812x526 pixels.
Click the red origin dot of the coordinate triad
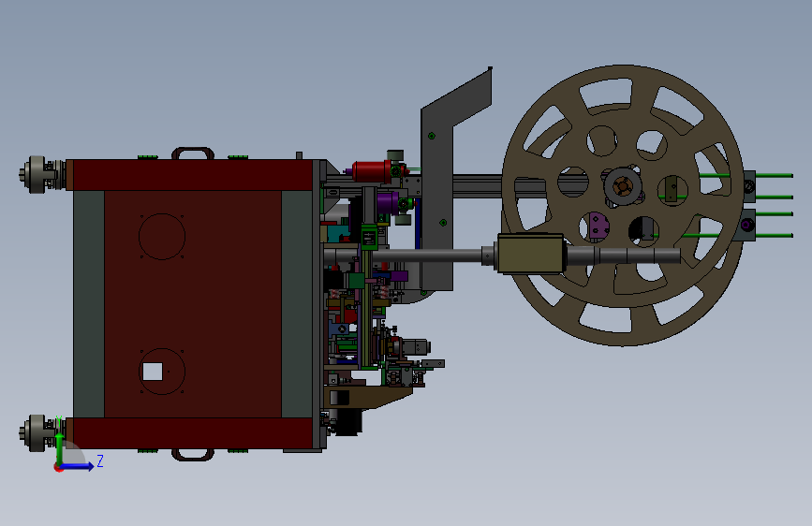click(58, 468)
